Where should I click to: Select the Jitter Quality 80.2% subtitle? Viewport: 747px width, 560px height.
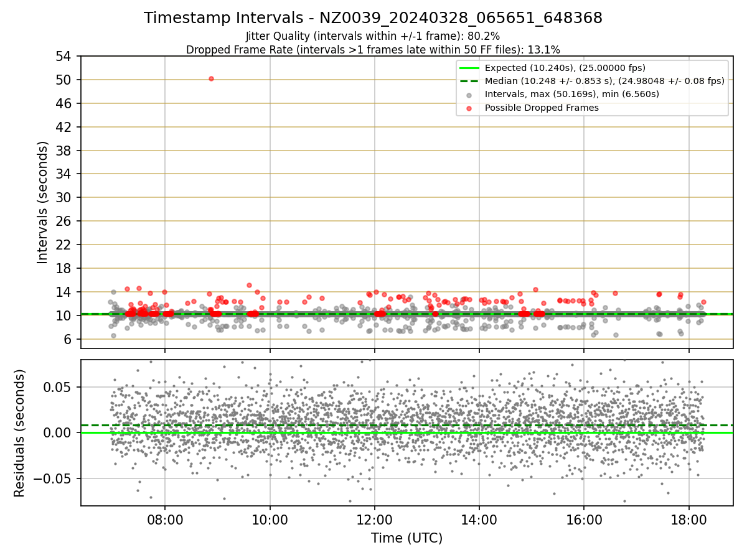point(373,36)
